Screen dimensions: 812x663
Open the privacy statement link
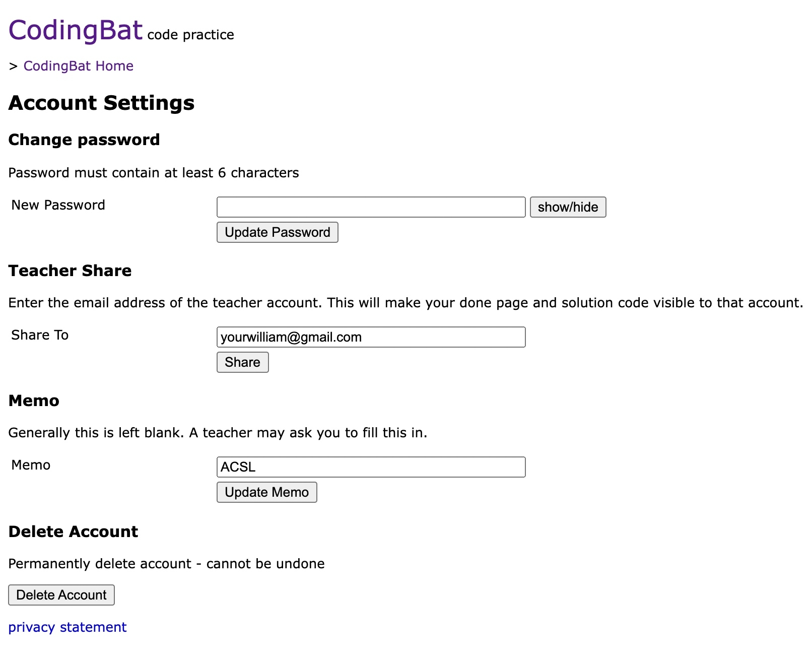67,627
